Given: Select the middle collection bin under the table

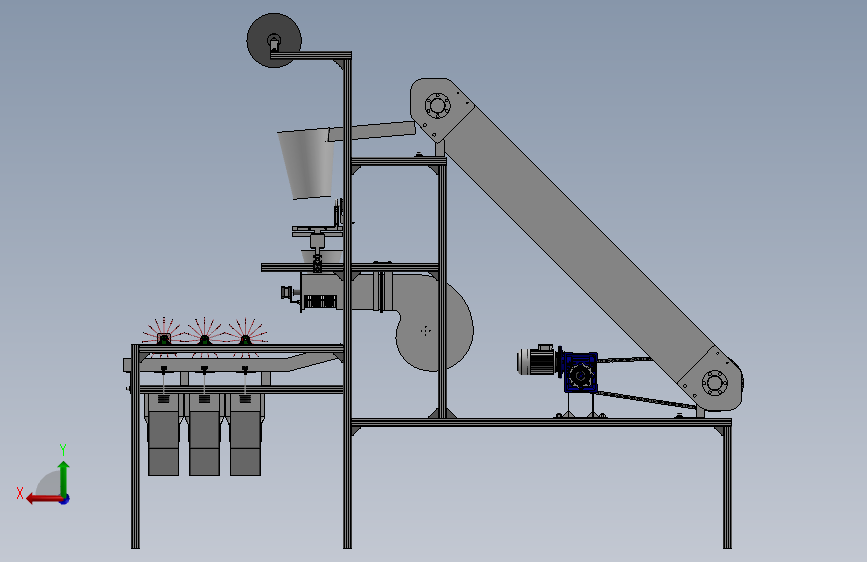Looking at the screenshot, I should (204, 435).
